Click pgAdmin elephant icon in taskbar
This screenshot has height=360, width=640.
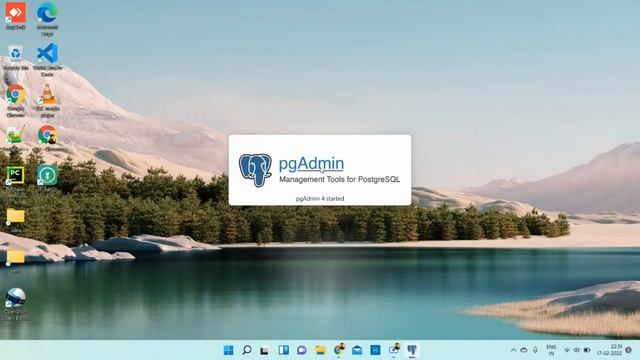point(412,350)
